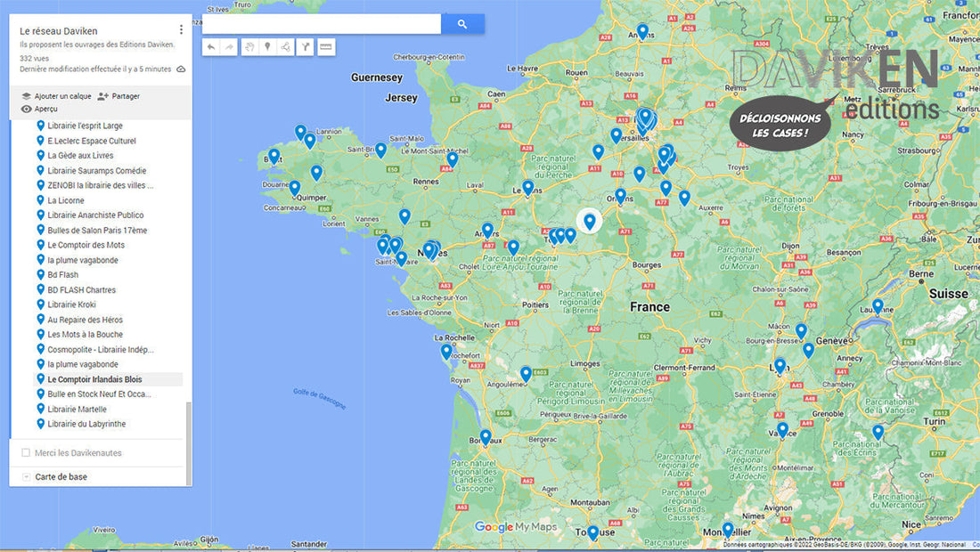Viewport: 980px width, 552px height.
Task: Click the blue search button
Action: click(462, 24)
